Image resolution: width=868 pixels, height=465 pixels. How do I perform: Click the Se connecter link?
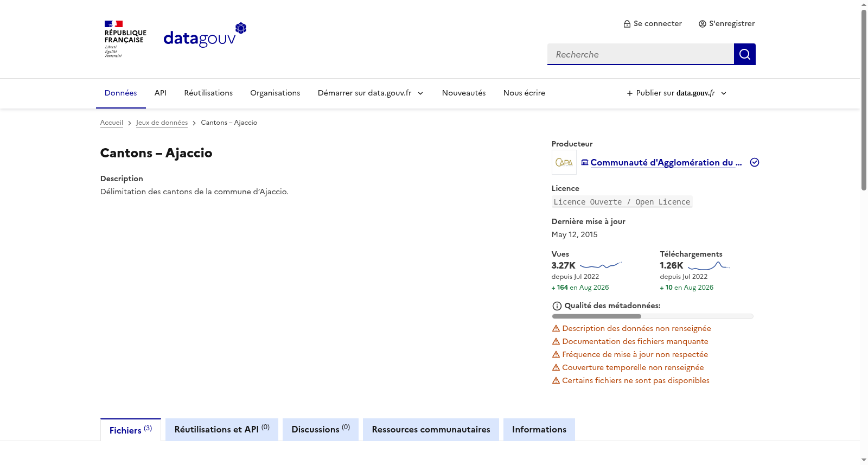pyautogui.click(x=653, y=24)
